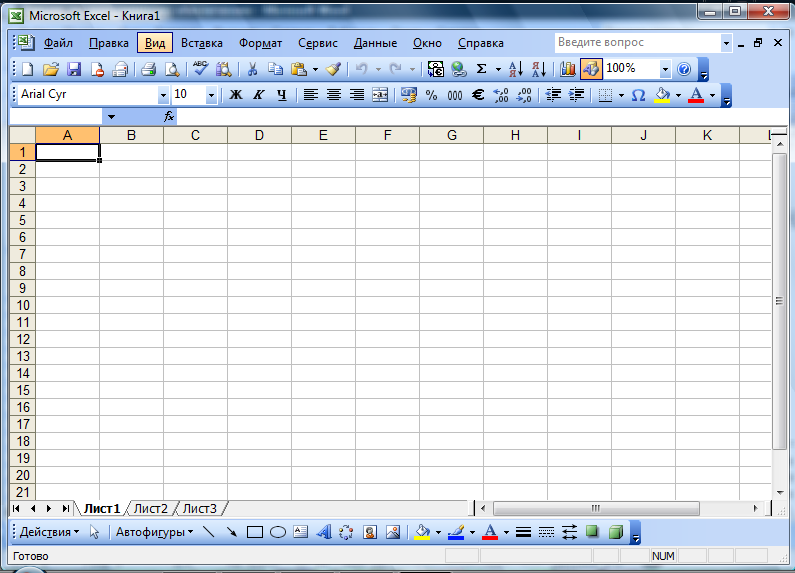Create a new blank workbook
795x573 pixels.
click(x=27, y=69)
